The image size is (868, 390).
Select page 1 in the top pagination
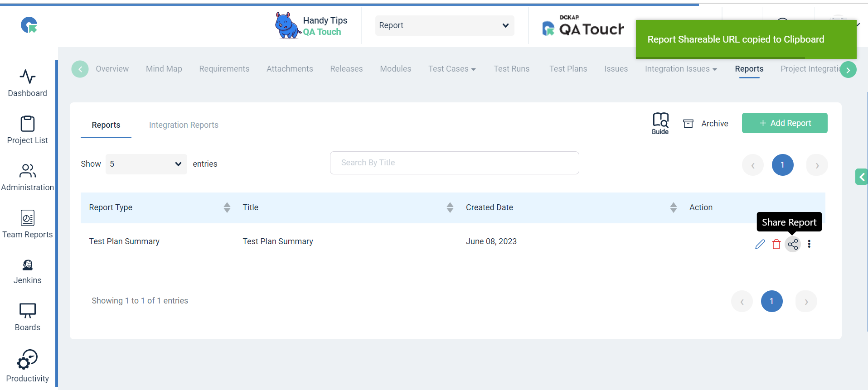(x=783, y=165)
